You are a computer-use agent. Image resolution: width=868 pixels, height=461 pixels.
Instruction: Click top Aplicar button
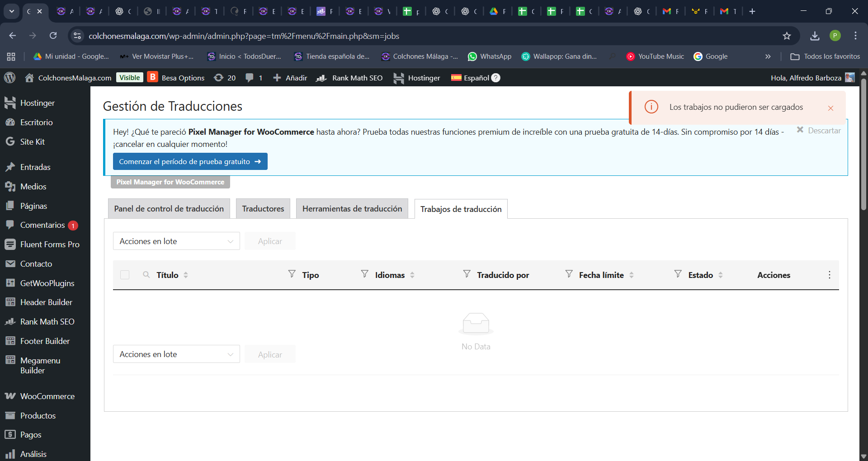270,241
